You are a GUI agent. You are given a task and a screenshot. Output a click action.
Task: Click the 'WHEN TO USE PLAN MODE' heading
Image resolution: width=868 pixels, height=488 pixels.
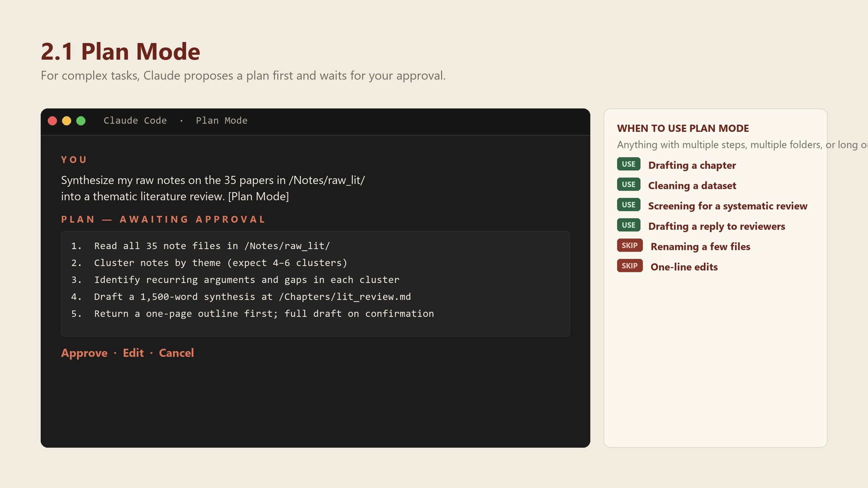click(x=683, y=128)
